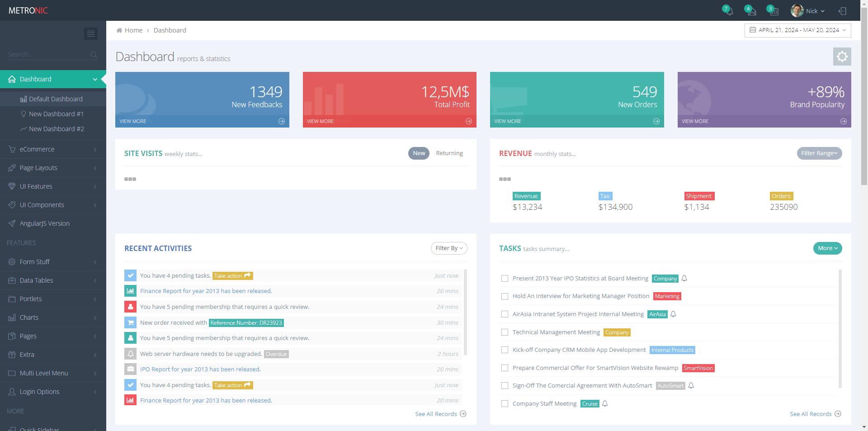Open top Finance Report 2013 released link
The width and height of the screenshot is (868, 431).
(x=206, y=291)
